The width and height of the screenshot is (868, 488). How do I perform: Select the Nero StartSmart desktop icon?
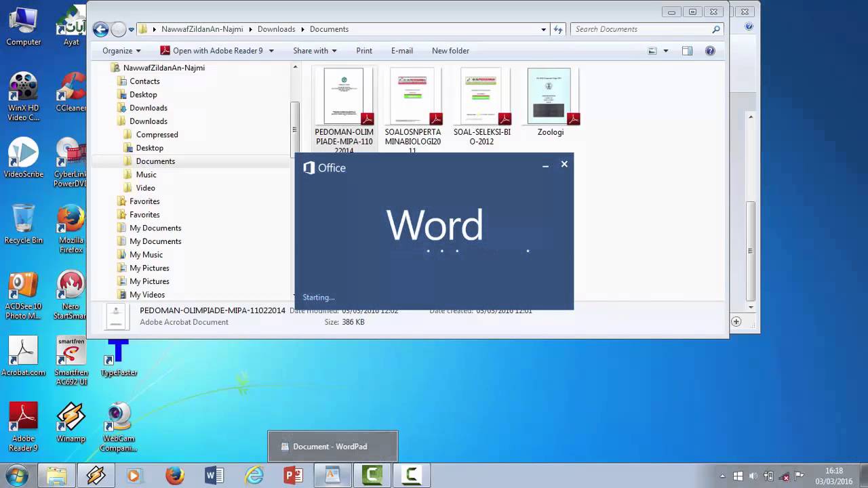(71, 296)
